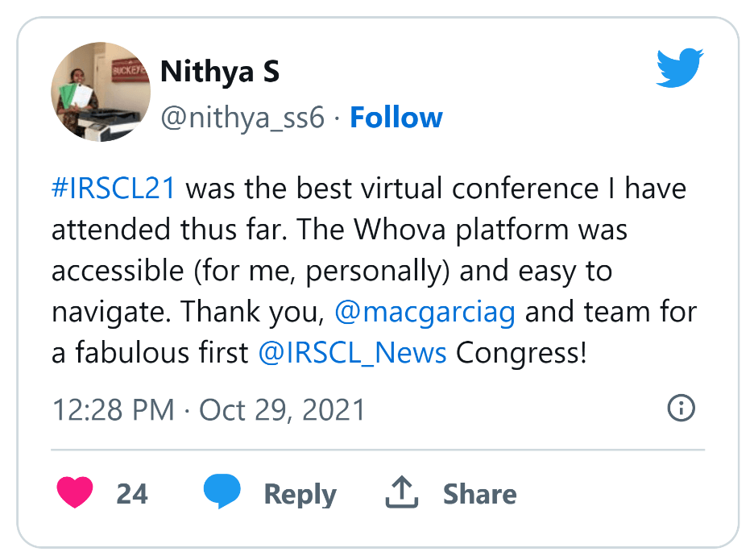754x560 pixels.
Task: Open the #IRSCL21 hashtag link
Action: (114, 188)
